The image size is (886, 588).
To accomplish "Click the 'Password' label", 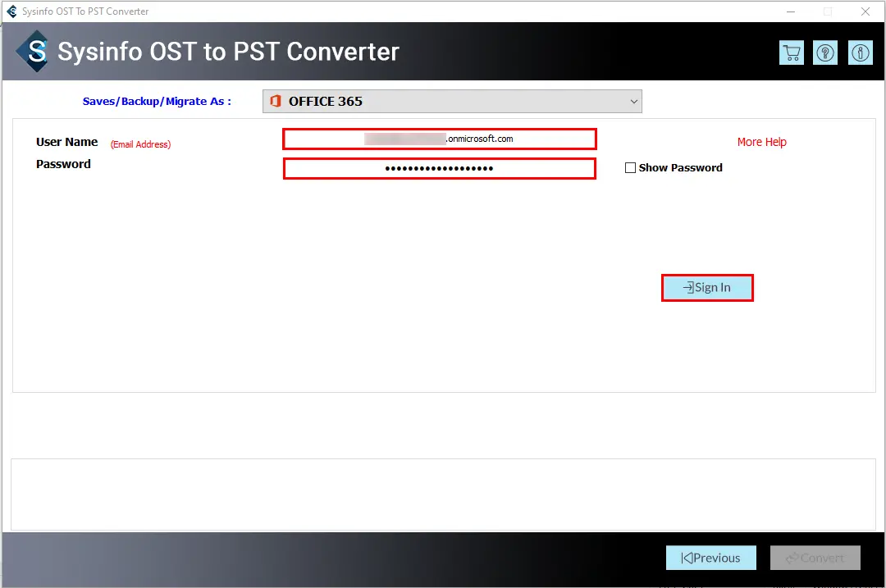I will click(x=63, y=164).
